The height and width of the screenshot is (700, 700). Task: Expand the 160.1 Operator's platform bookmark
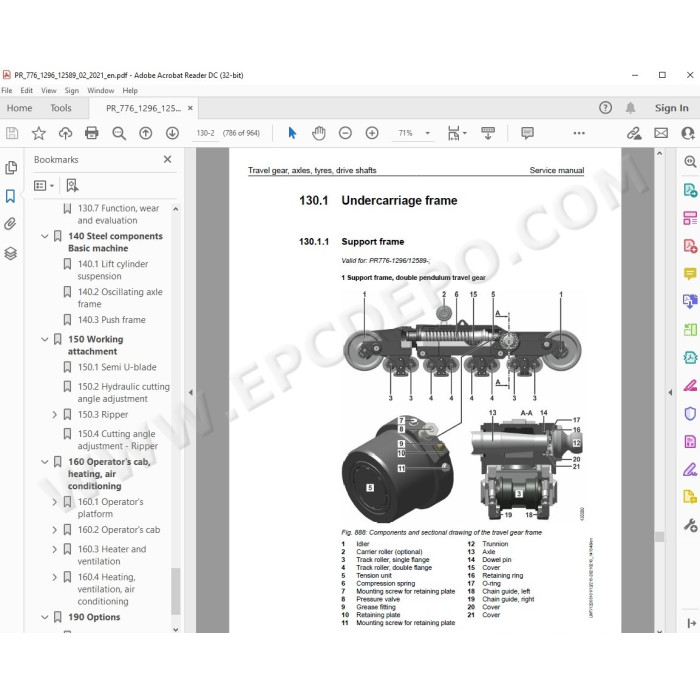(x=54, y=502)
